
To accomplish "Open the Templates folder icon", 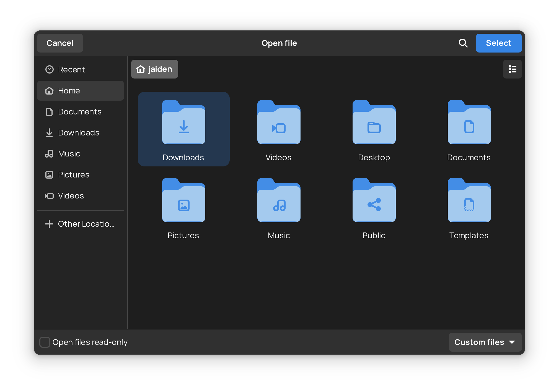I will [469, 200].
